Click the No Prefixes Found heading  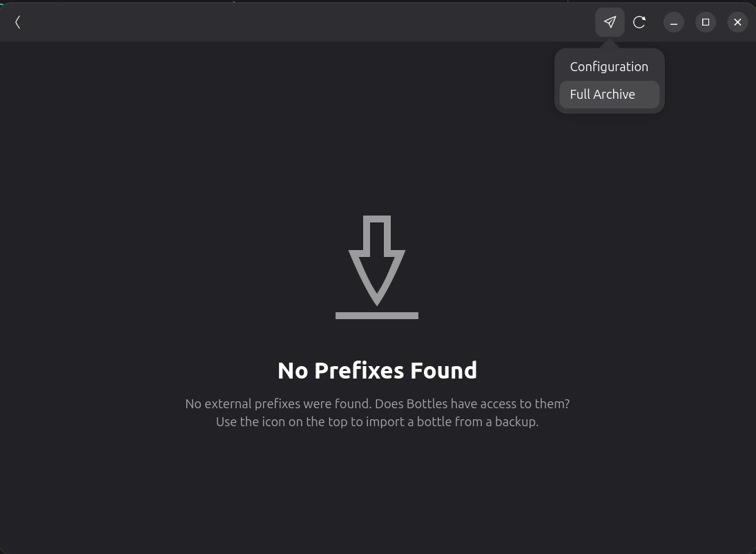377,371
